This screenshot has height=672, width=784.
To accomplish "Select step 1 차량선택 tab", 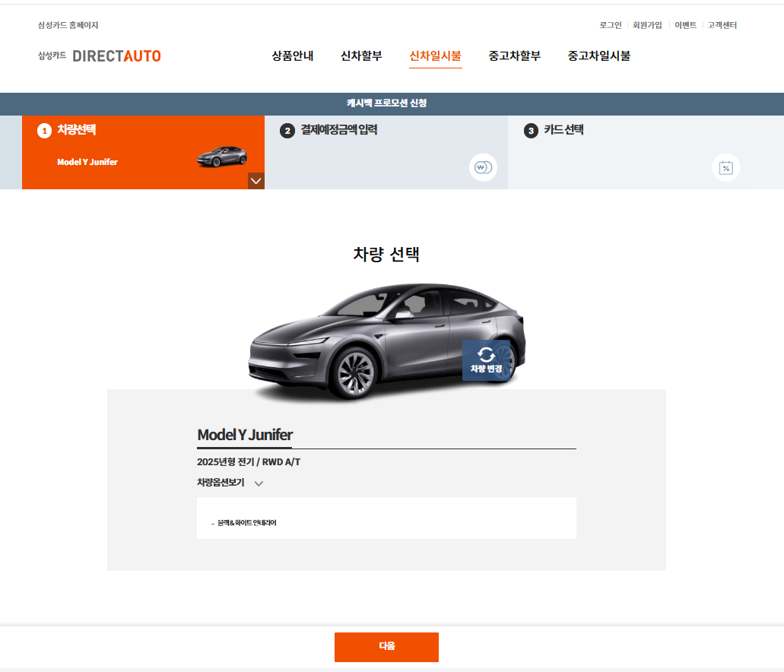I will pos(143,153).
